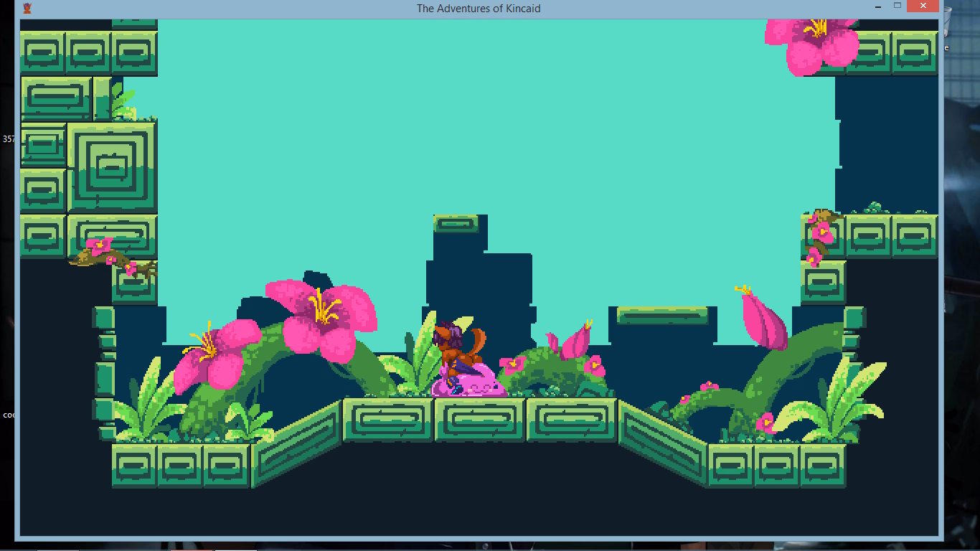Click the game's app icon in title bar

[27, 8]
